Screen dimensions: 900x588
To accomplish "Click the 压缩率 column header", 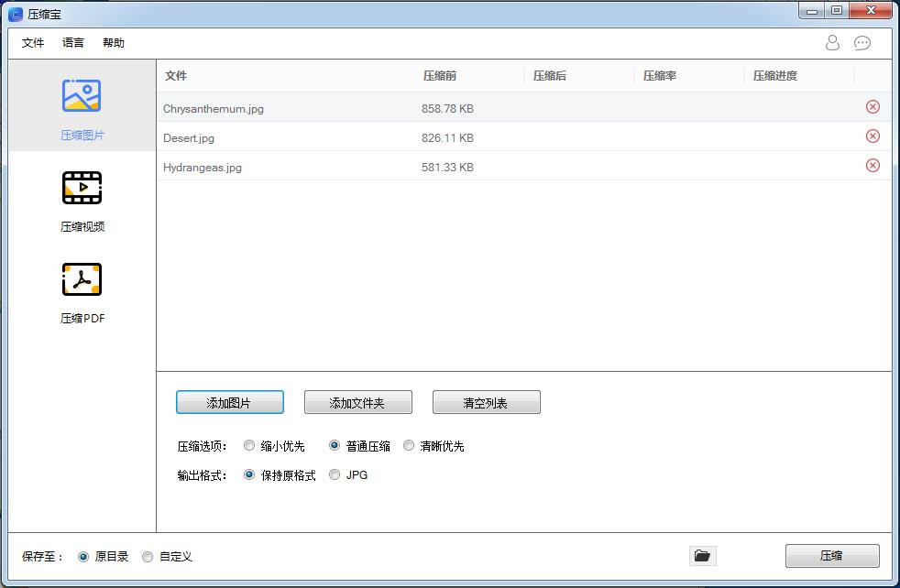I will tap(660, 76).
